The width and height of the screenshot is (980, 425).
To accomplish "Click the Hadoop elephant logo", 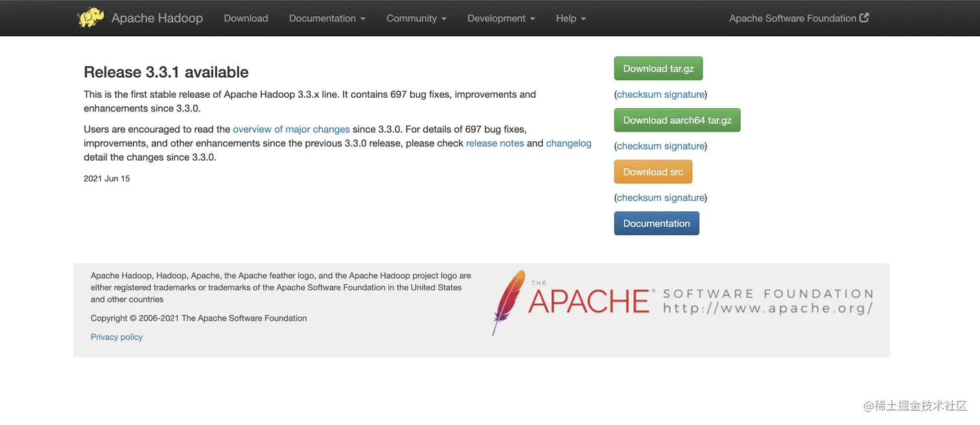I will click(91, 17).
